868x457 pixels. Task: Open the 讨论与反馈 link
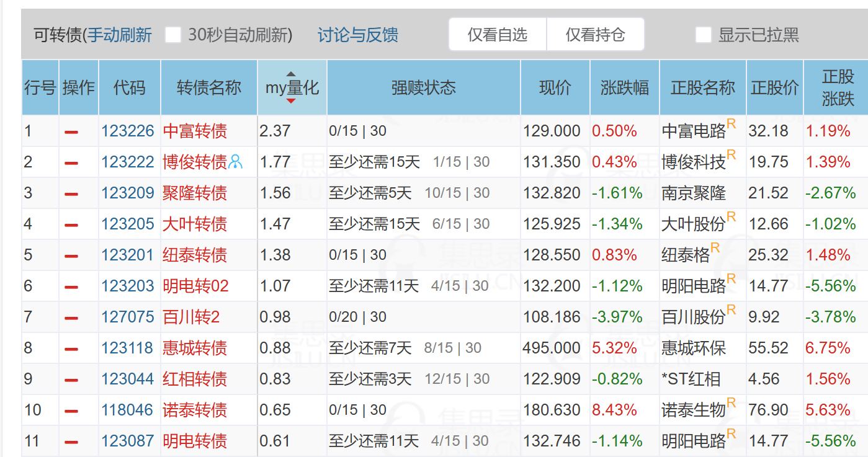(358, 35)
